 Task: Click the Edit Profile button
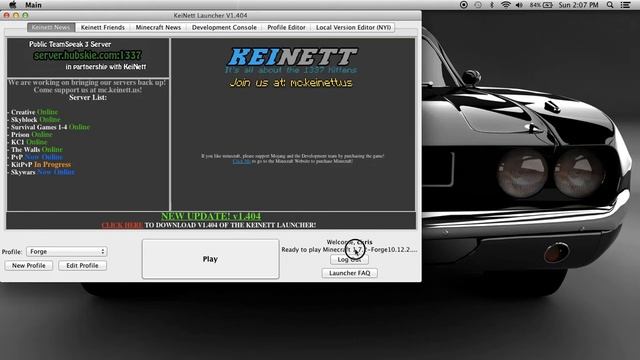[x=82, y=265]
